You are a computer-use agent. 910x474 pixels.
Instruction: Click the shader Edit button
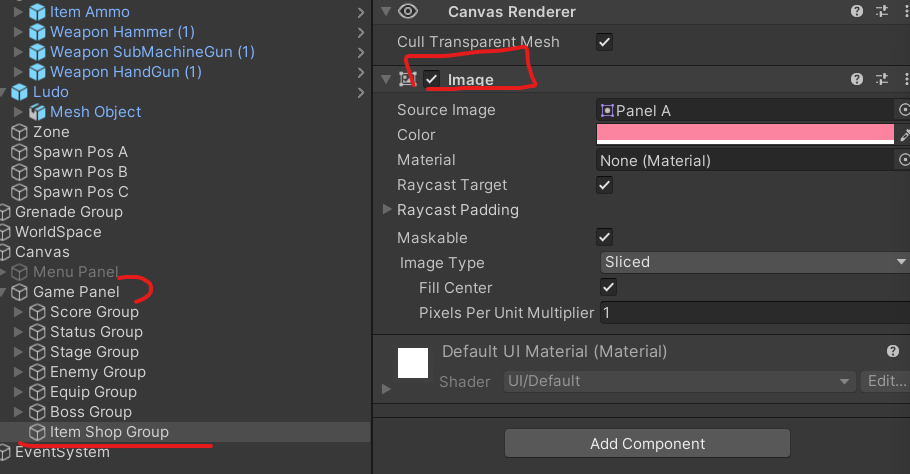883,381
